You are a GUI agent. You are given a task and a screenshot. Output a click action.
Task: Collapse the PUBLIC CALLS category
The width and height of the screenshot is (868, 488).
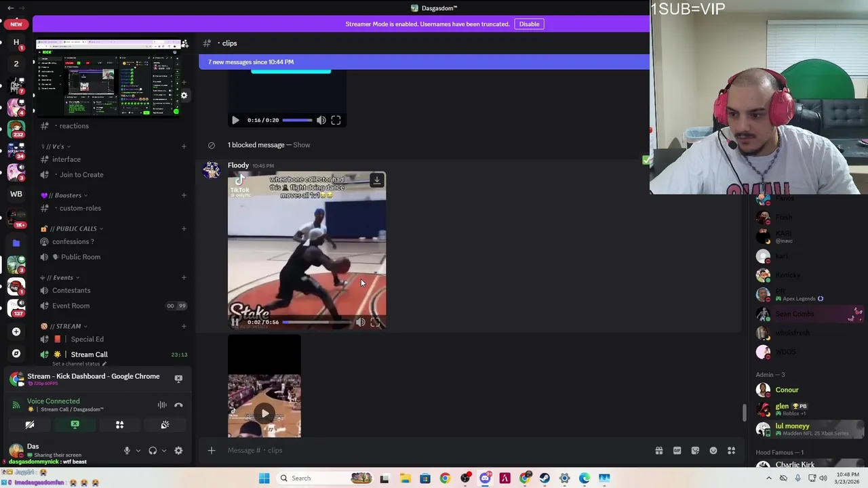73,228
